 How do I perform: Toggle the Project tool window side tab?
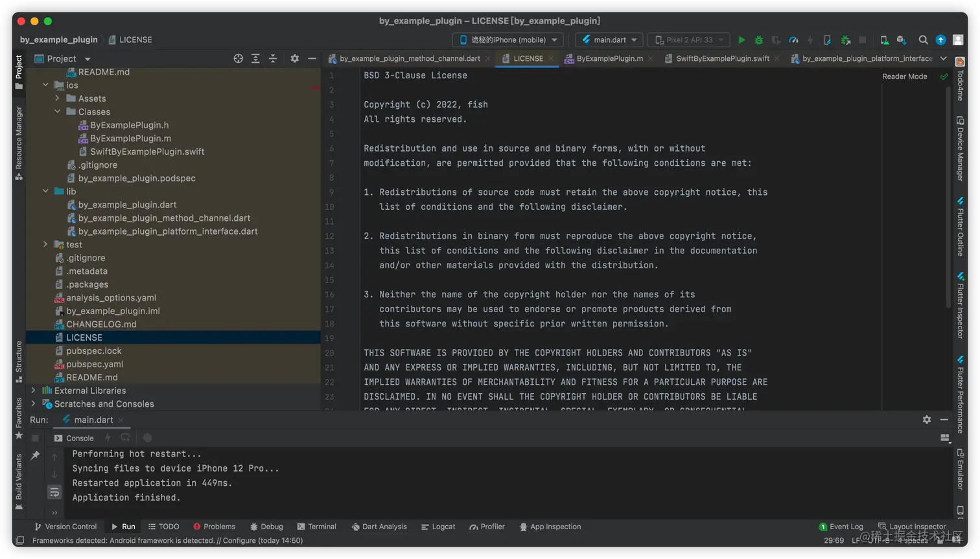tap(19, 72)
